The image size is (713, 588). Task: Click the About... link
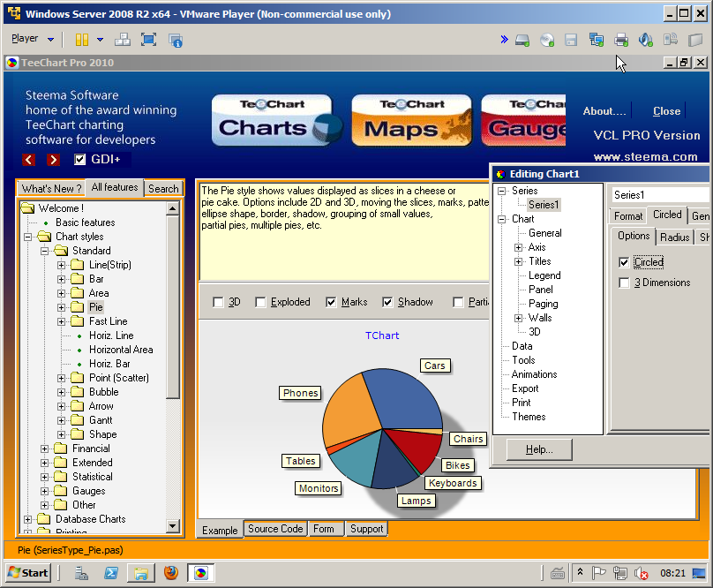[x=604, y=111]
